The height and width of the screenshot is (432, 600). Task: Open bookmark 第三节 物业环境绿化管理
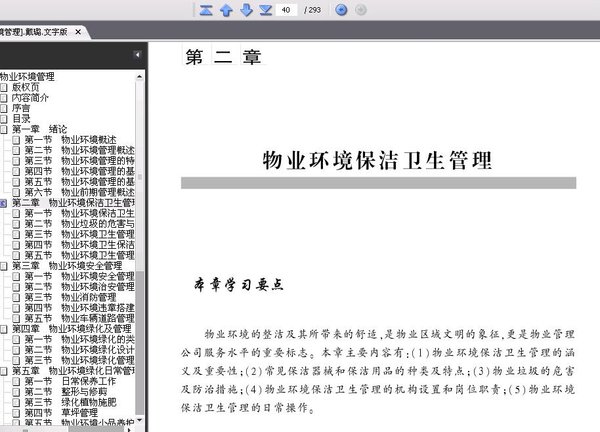click(80, 360)
